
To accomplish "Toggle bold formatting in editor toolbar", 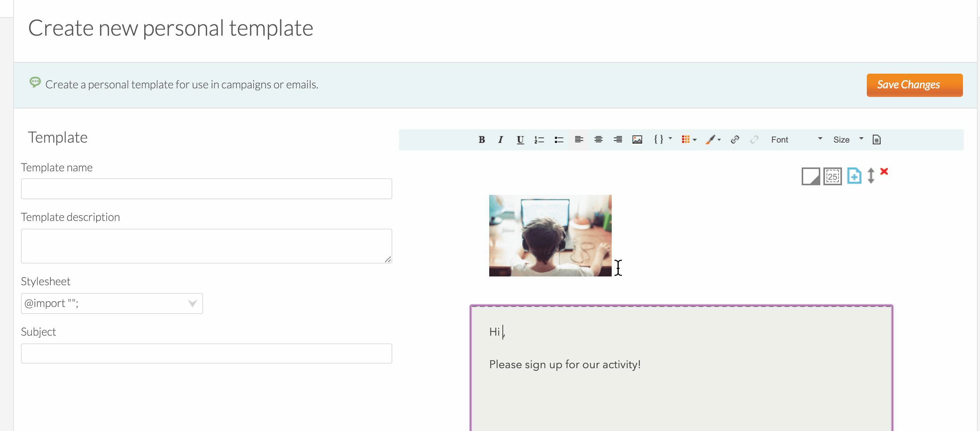I will (x=481, y=140).
